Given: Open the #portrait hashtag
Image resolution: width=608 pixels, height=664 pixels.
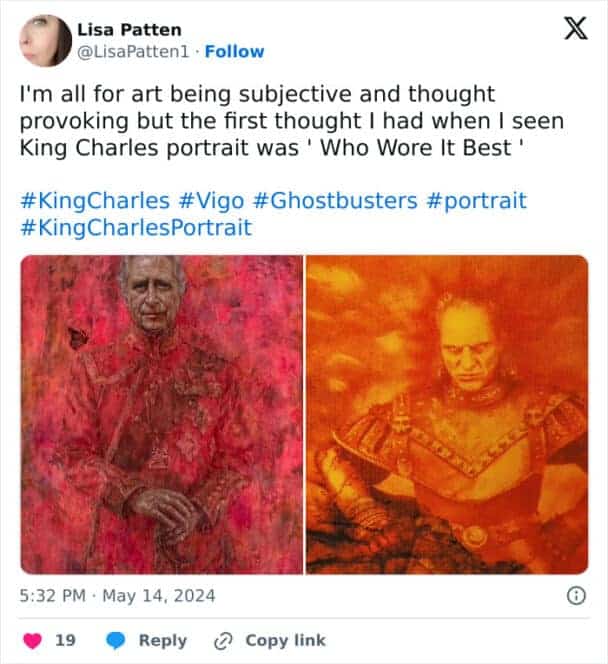Looking at the screenshot, I should tap(476, 201).
